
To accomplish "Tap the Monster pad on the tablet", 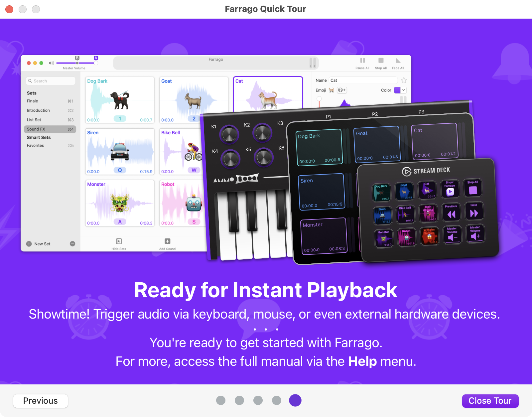I will (324, 236).
